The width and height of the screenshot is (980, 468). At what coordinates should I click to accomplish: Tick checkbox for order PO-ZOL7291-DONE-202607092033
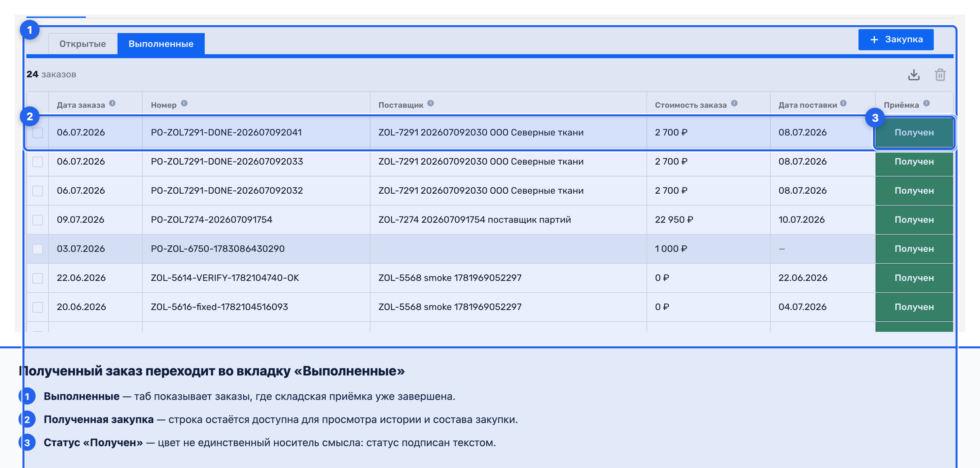tap(38, 162)
